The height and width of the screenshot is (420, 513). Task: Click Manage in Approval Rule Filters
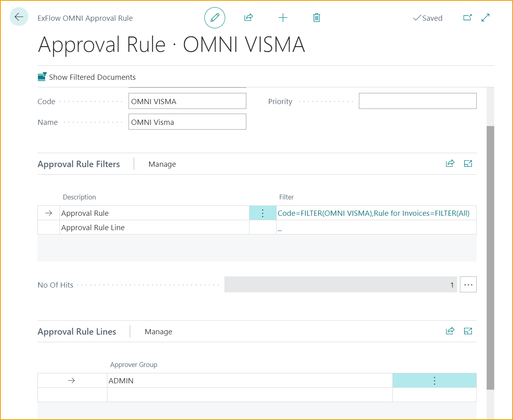[x=162, y=164]
